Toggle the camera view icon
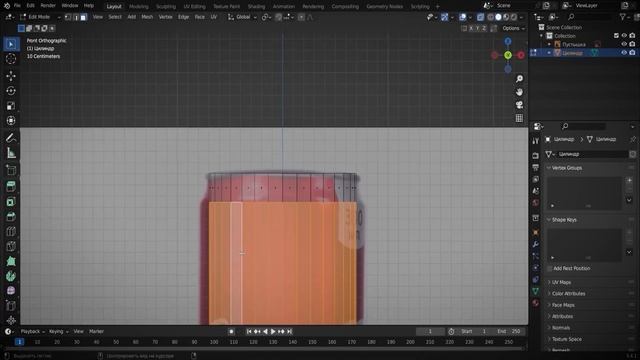This screenshot has width=640, height=360. [x=519, y=105]
